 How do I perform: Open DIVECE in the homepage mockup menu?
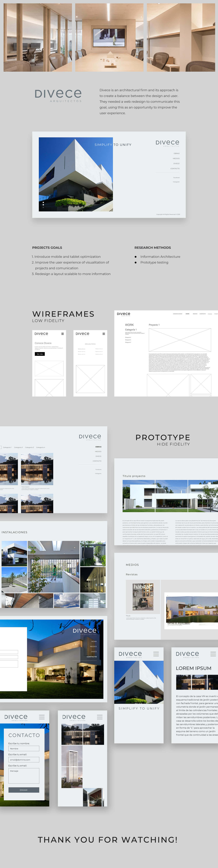coord(177,163)
